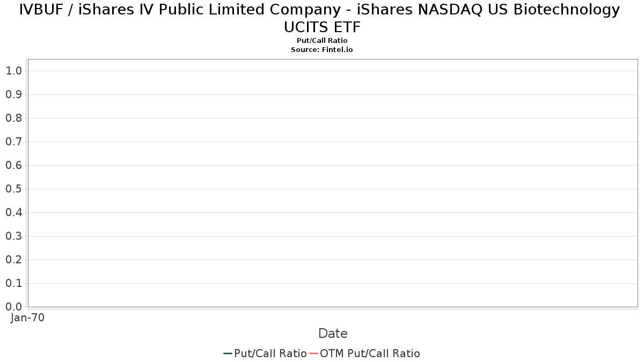Click the Date x-axis title
The image size is (644, 362).
(x=333, y=334)
